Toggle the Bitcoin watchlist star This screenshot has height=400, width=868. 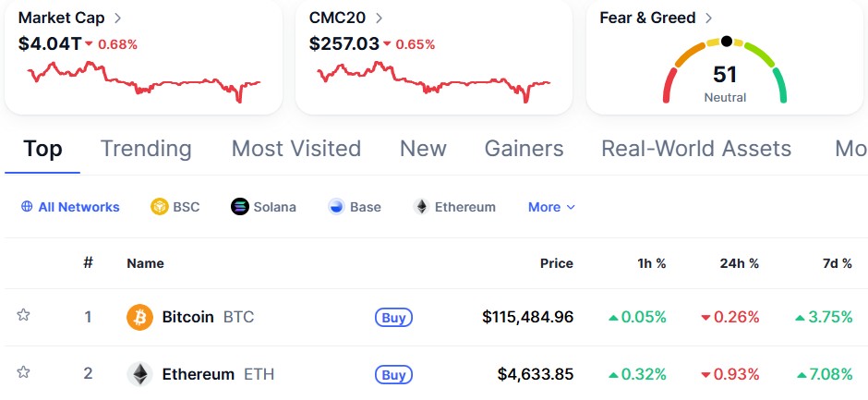click(x=23, y=315)
